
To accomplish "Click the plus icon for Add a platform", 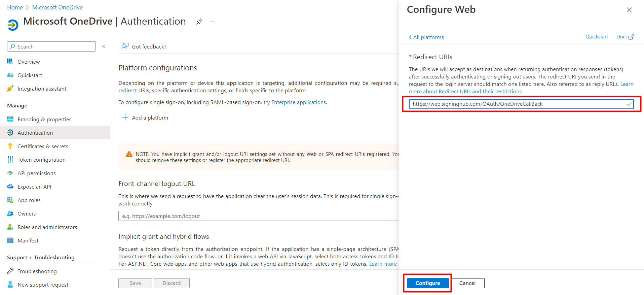I will (x=125, y=117).
